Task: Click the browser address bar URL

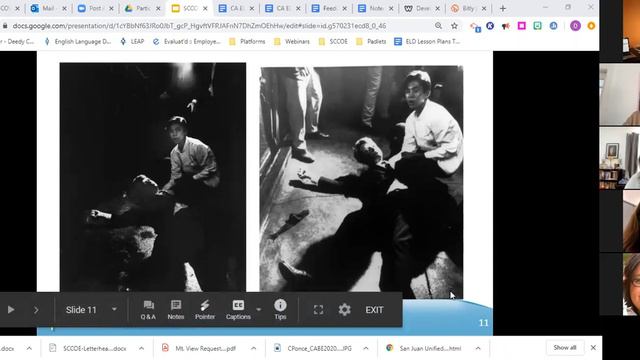Action: [199, 26]
